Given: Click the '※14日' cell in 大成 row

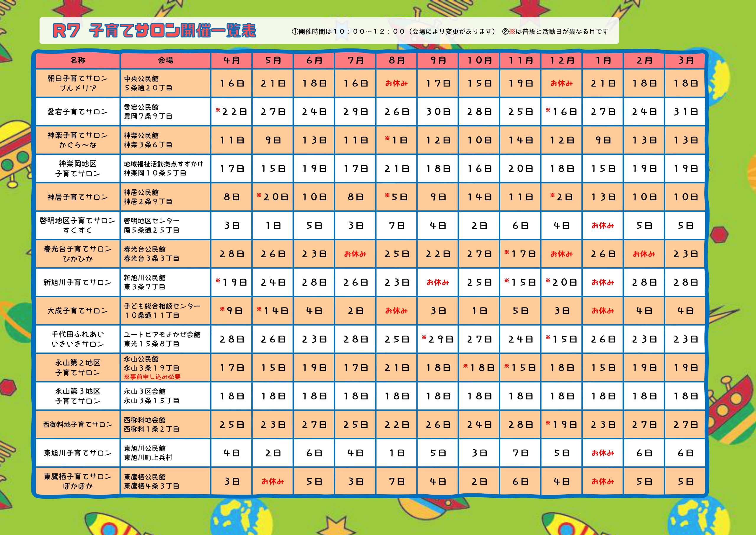Looking at the screenshot, I should coord(273,311).
